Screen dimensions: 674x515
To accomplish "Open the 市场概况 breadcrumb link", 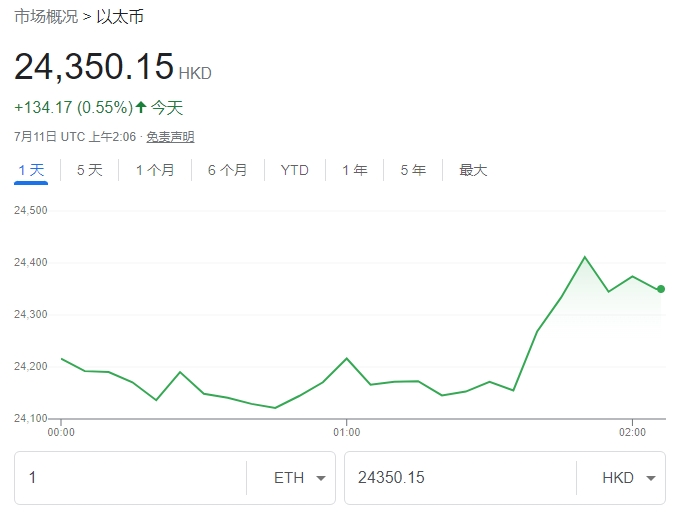I will pyautogui.click(x=45, y=17).
